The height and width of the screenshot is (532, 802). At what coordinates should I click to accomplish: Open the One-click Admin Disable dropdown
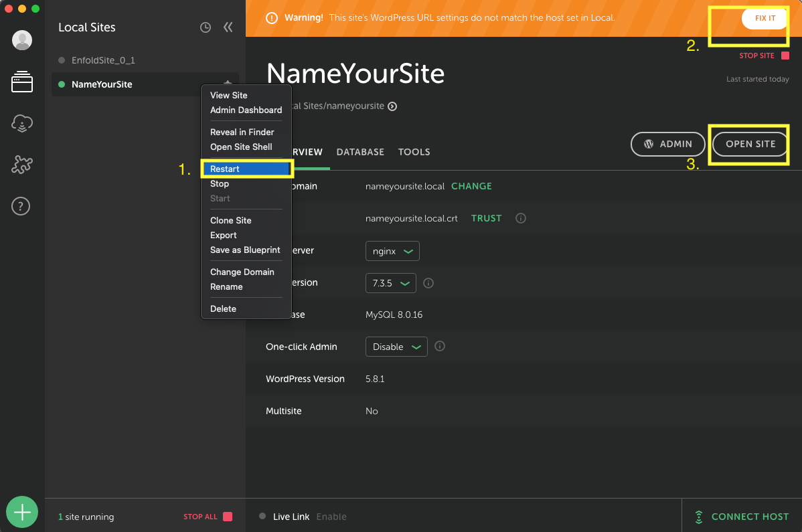click(x=396, y=347)
